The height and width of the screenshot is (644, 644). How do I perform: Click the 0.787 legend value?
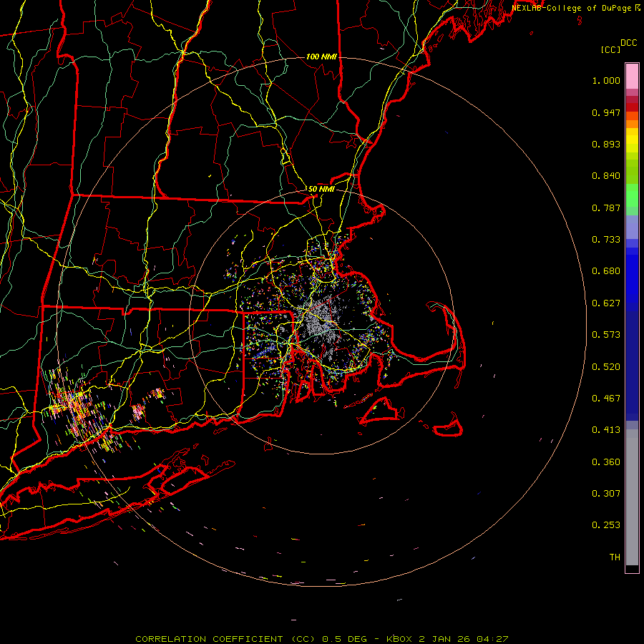606,208
